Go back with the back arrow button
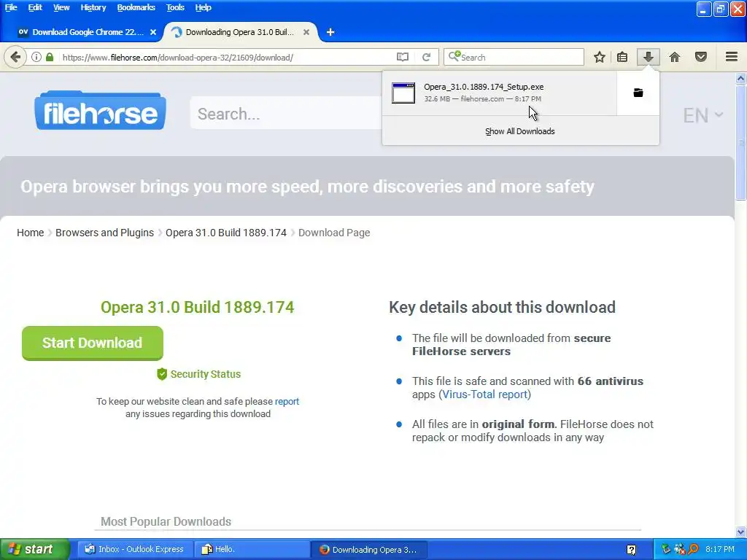This screenshot has width=747, height=560. pyautogui.click(x=15, y=57)
